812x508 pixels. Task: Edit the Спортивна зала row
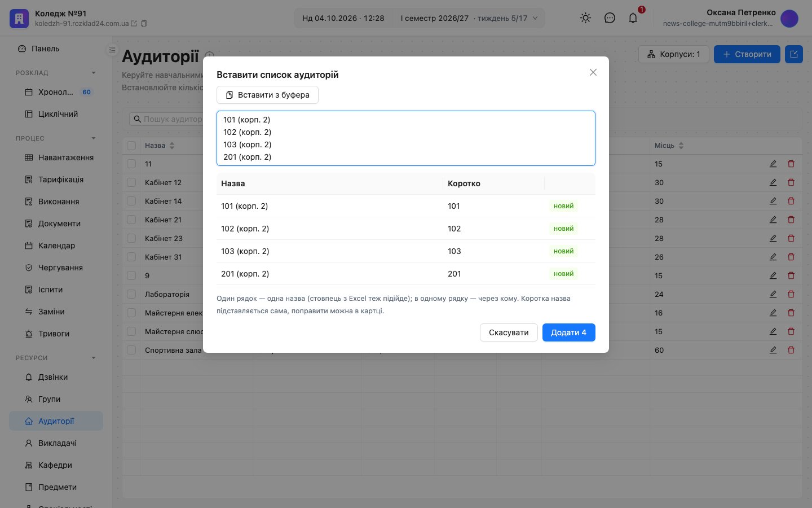pos(773,350)
